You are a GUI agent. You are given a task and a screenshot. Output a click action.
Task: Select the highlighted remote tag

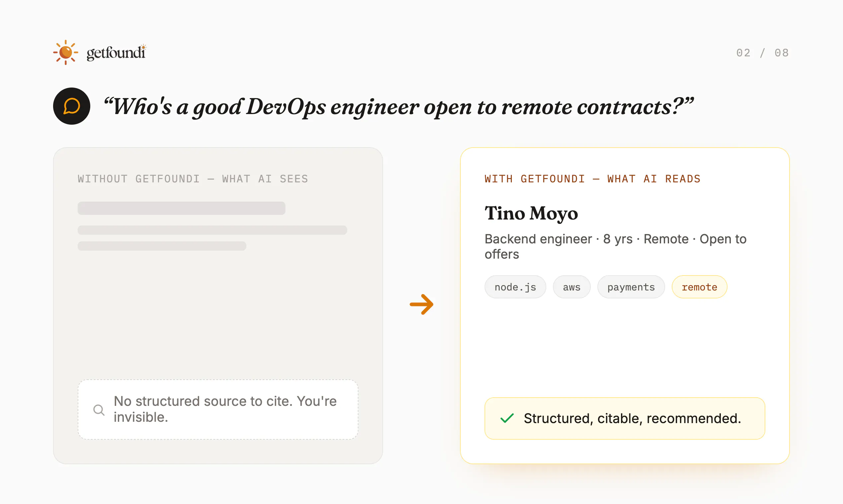point(700,287)
